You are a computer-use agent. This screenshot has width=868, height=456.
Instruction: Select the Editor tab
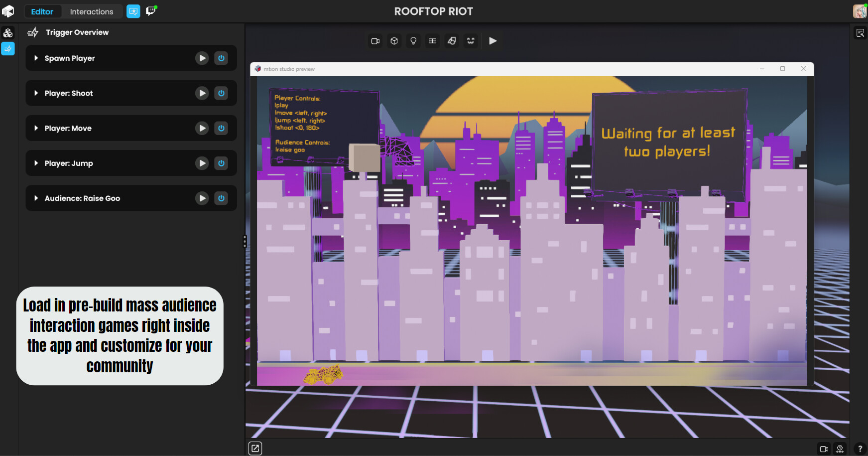42,11
